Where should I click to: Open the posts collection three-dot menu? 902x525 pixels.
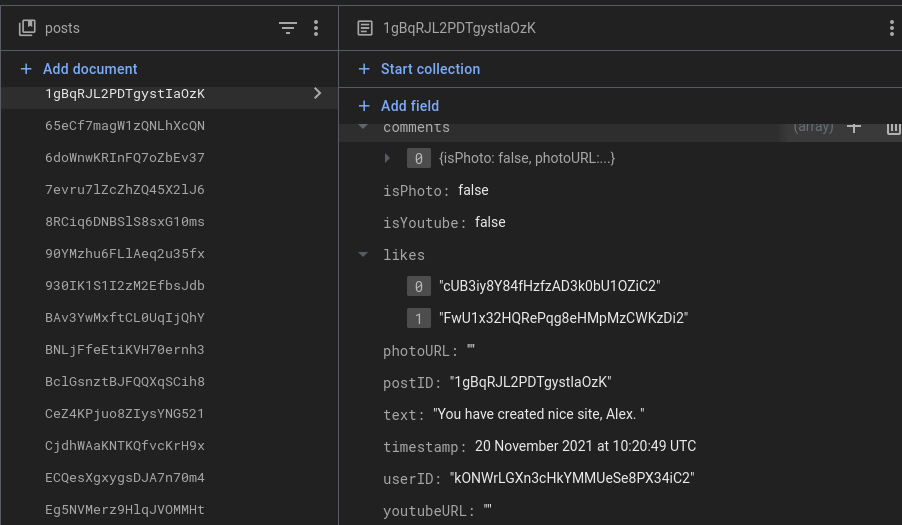point(316,28)
